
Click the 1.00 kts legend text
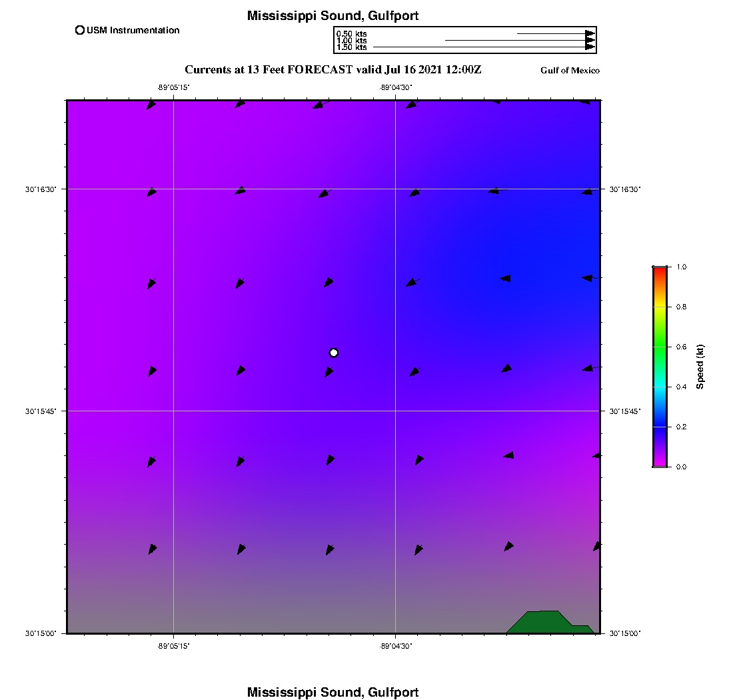[x=352, y=40]
